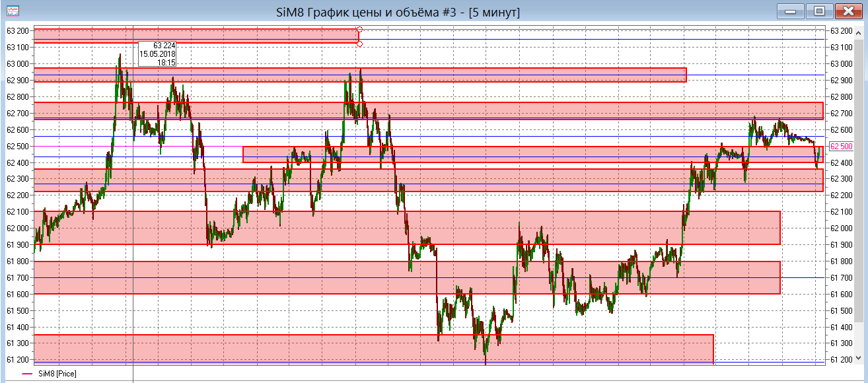Screen dimensions: 868x383
Task: Select the red zone from 61 900 to 62 100
Action: (x=407, y=228)
